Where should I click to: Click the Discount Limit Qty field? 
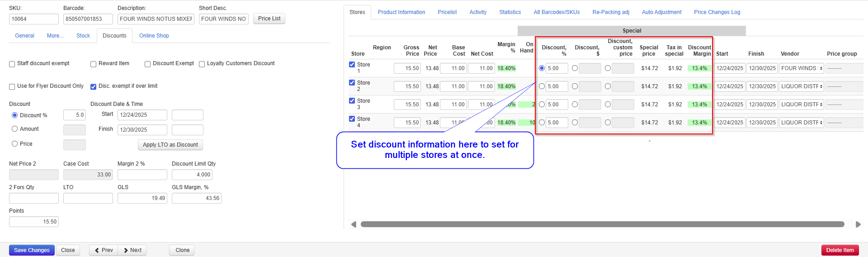tap(192, 175)
